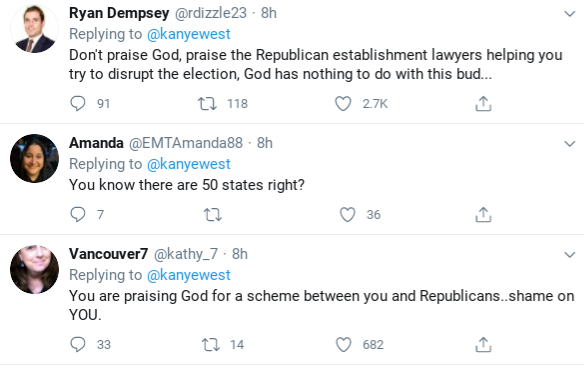
Task: Reply to Vancouver7's tweet
Action: coord(78,344)
